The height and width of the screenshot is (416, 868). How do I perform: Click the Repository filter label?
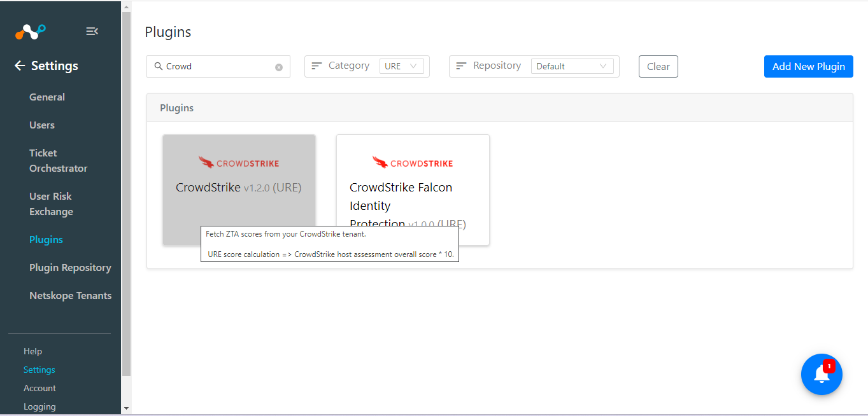[497, 66]
